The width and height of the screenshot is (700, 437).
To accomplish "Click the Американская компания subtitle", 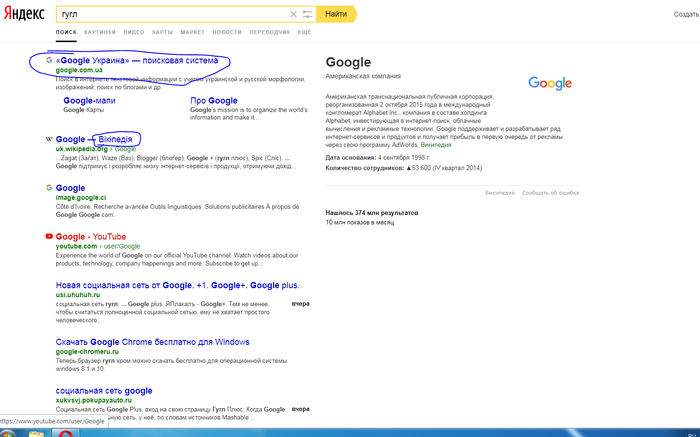I will point(363,76).
